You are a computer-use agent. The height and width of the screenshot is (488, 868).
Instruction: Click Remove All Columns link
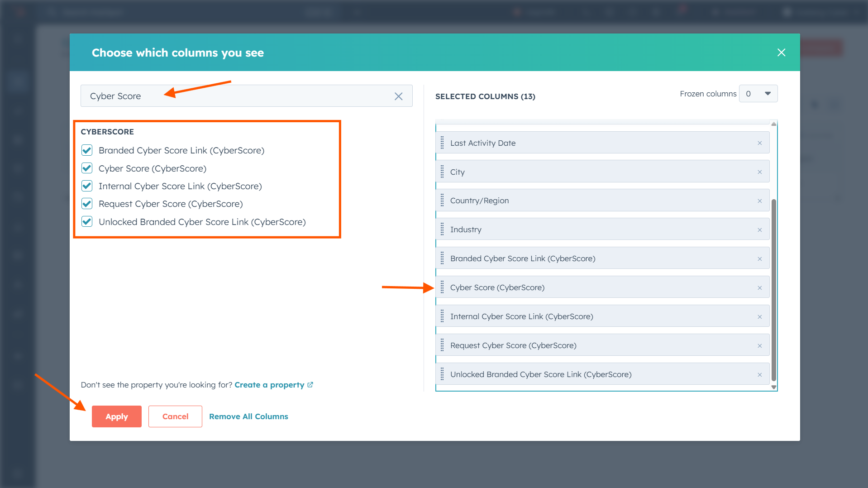[x=248, y=416]
